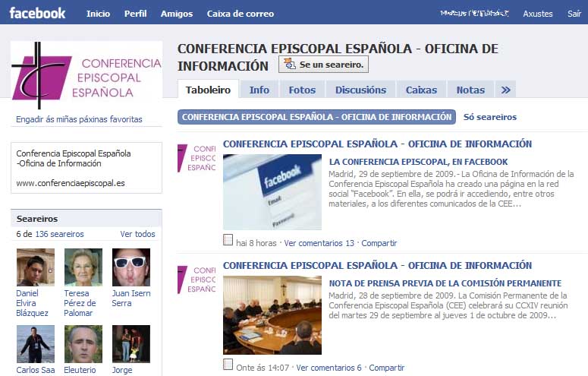Click the name Juan Isern Serra
Viewport: 588px width, 376px height.
(x=131, y=299)
